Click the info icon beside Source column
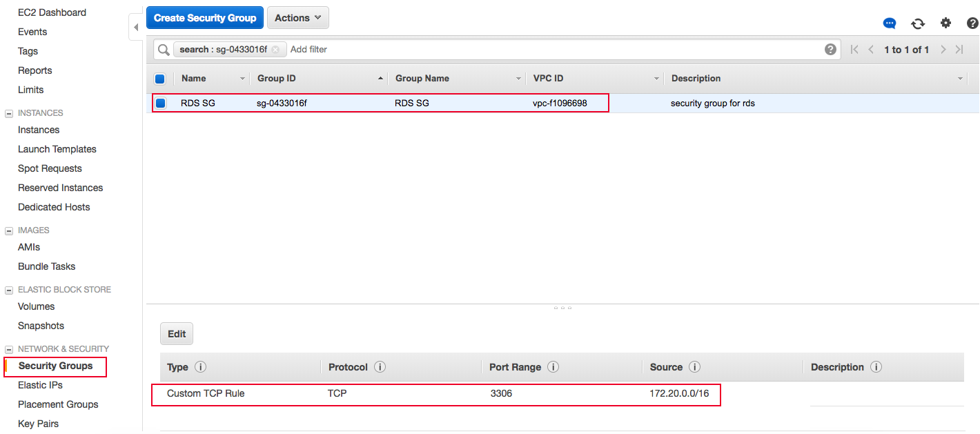Screen dimensions: 980x434 694,366
